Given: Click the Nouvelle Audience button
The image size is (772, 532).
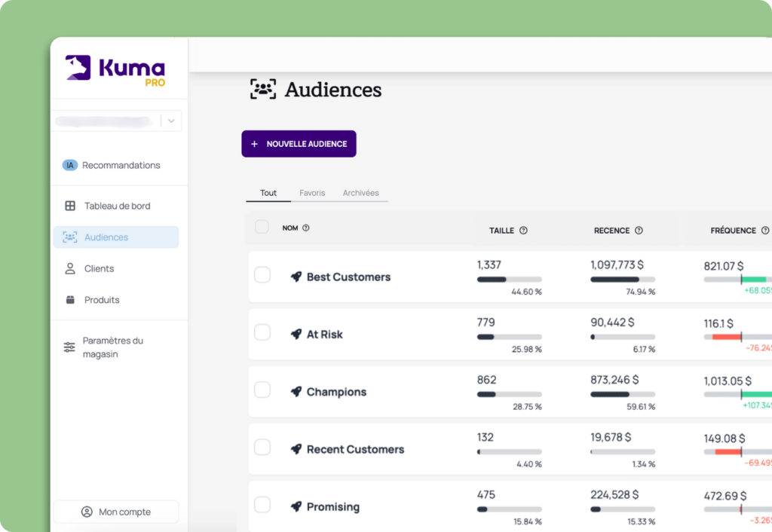Looking at the screenshot, I should (299, 143).
